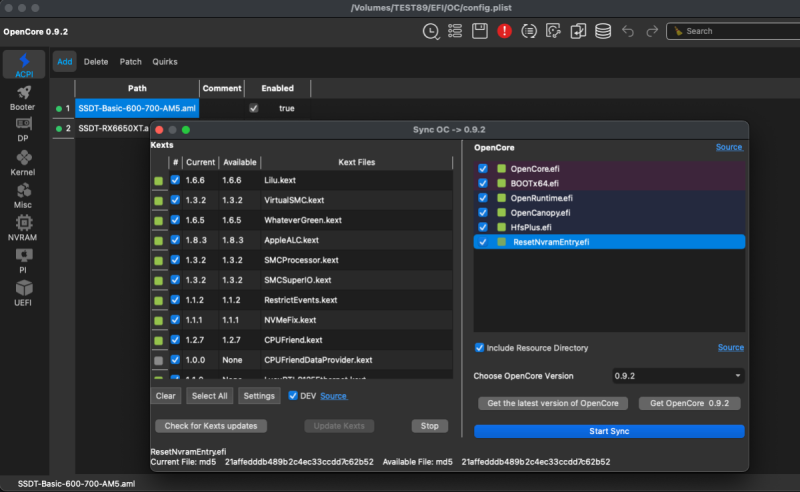Open the Choose OpenCore Version dropdown
800x492 pixels.
[x=678, y=376]
